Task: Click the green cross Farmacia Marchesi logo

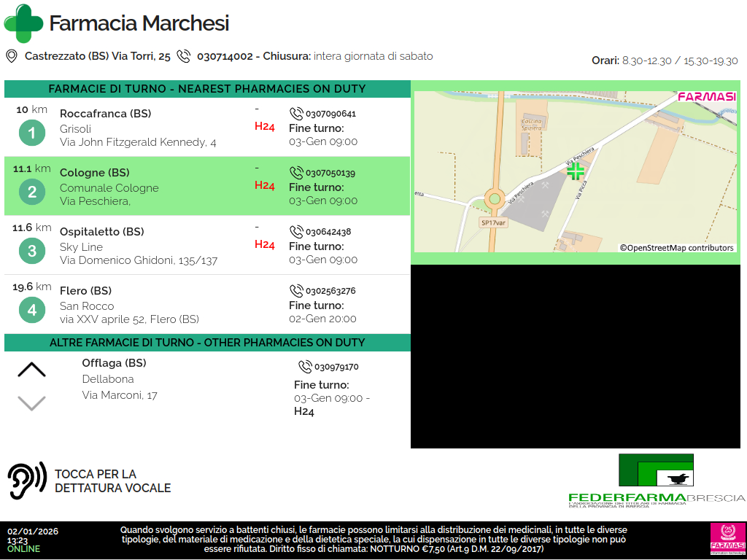Action: pos(23,23)
